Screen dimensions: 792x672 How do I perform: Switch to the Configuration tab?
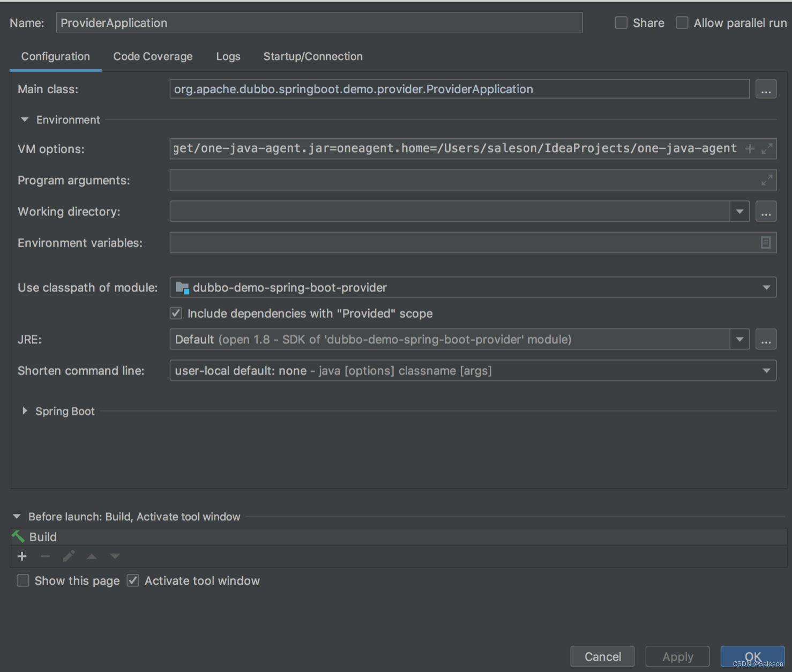click(x=56, y=56)
